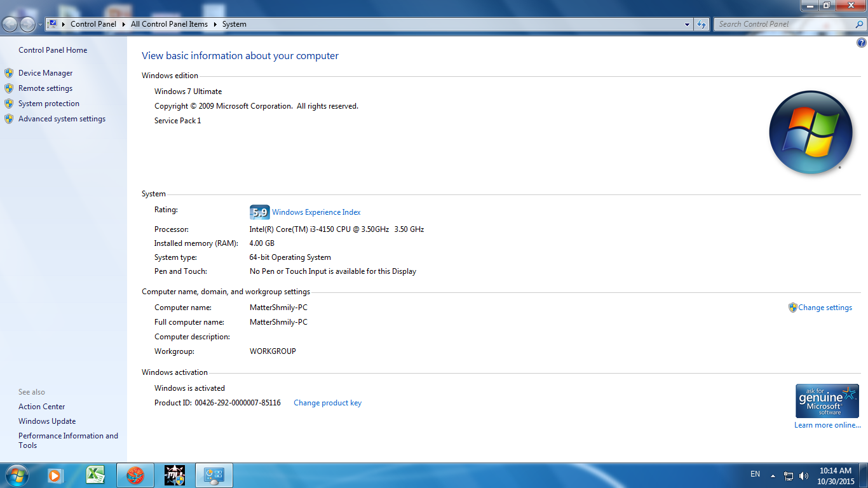Screen dimensions: 868x488
Task: Go to All Control Panel Items breadcrumb
Action: tap(169, 24)
